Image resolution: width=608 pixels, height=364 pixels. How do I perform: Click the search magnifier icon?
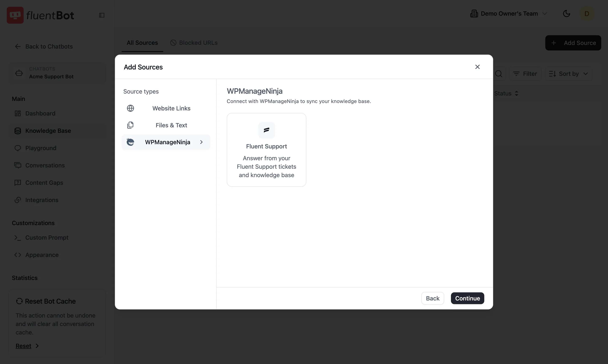pos(499,74)
